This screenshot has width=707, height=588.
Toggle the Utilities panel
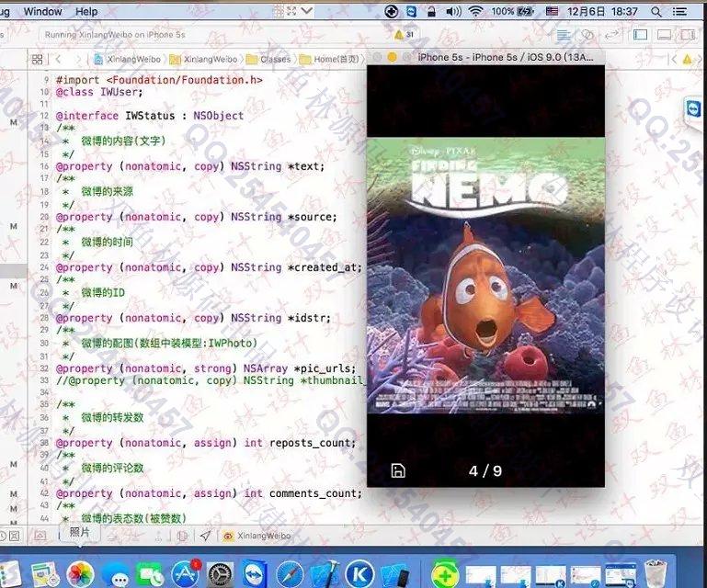point(688,35)
